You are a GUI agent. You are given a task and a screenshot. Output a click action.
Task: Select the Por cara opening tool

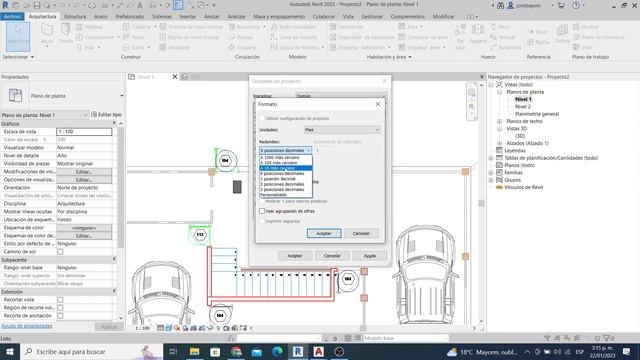460,37
